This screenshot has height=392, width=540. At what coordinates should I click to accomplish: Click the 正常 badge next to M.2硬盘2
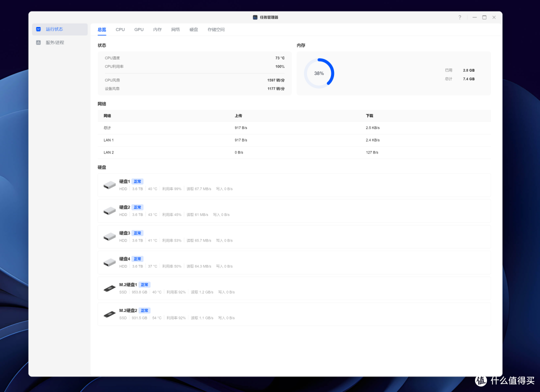(x=144, y=310)
